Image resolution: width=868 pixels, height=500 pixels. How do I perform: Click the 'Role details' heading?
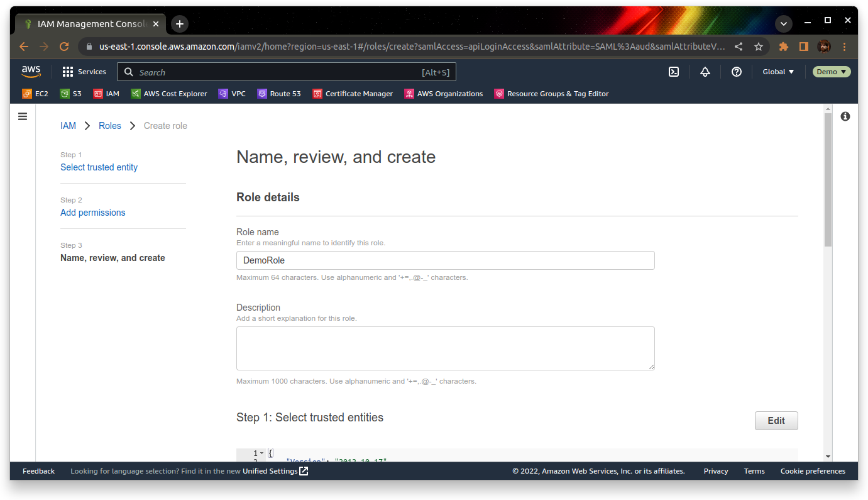[268, 197]
